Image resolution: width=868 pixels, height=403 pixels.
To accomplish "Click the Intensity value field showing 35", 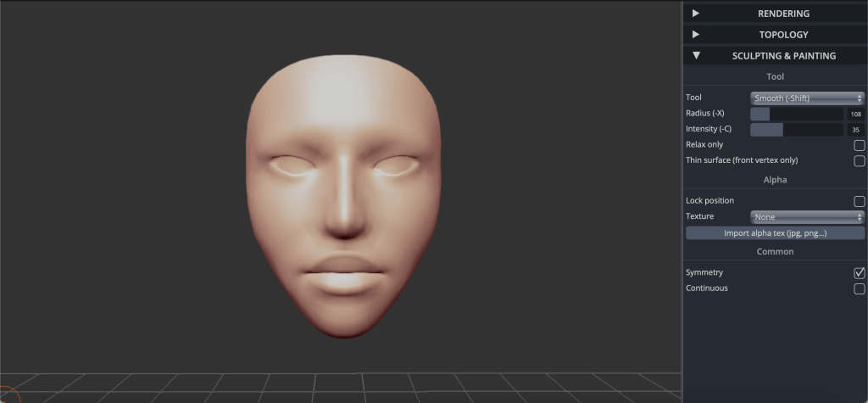I will coord(855,130).
